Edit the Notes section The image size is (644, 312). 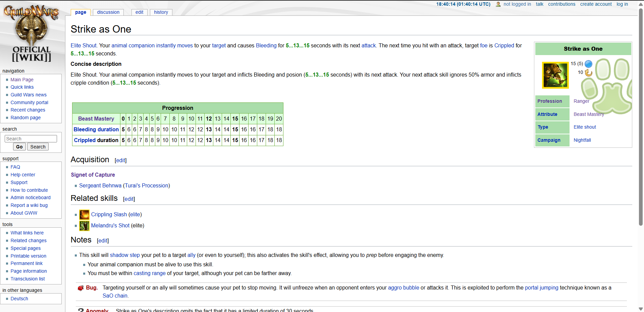point(103,241)
